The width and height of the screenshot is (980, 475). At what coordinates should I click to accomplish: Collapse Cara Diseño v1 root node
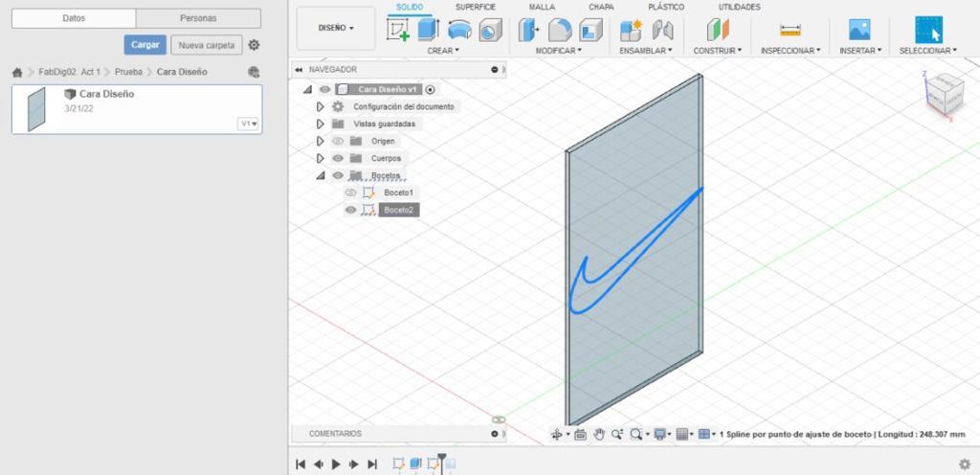(x=307, y=89)
